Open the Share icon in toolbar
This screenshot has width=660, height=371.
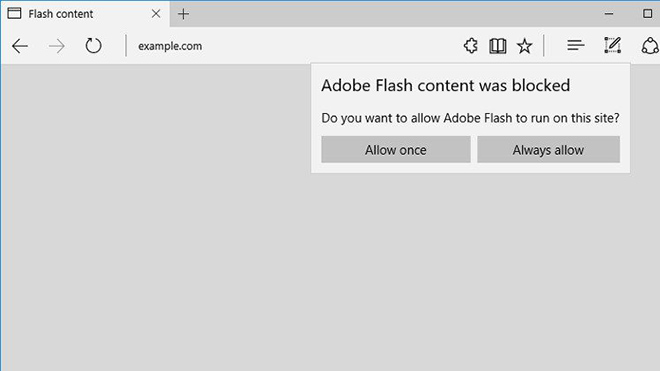(650, 45)
